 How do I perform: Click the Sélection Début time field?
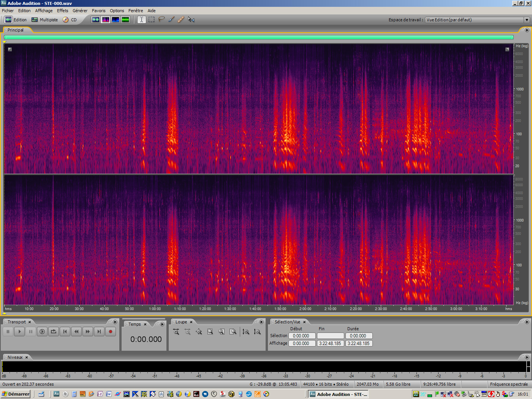(302, 336)
